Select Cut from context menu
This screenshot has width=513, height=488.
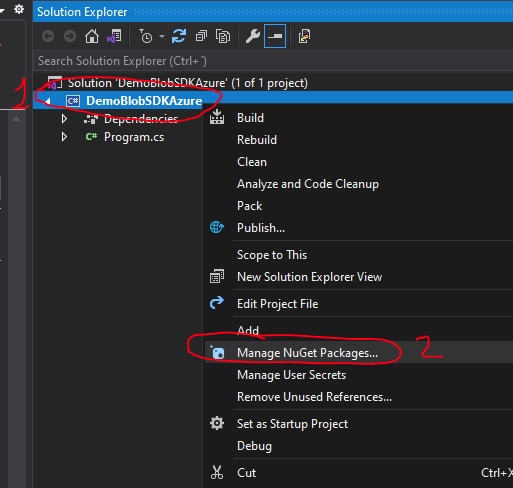tap(246, 473)
